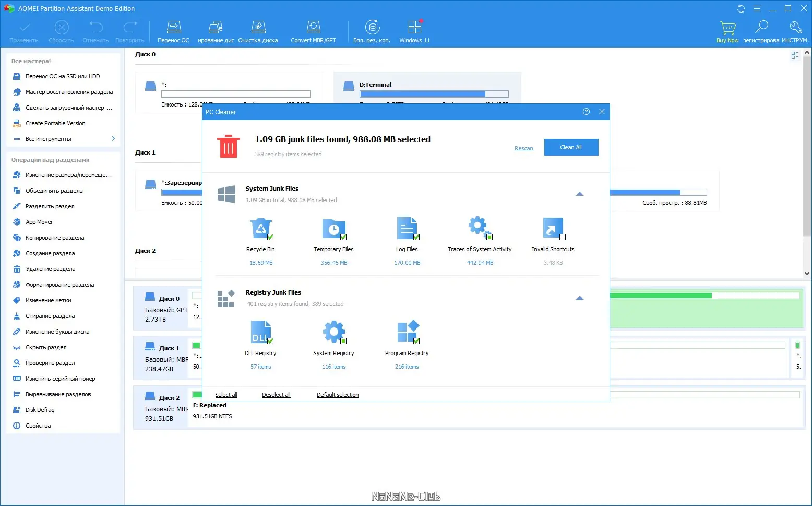
Task: Click the Recycle Bin junk icon
Action: 260,229
